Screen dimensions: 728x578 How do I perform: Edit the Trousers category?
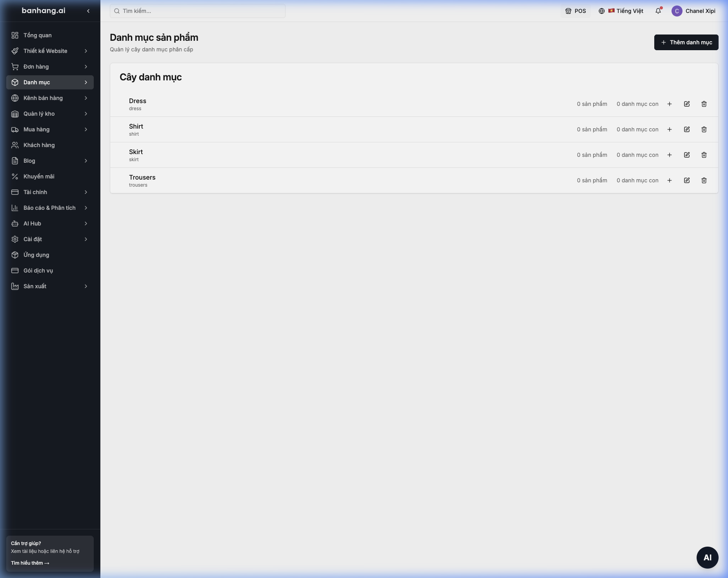pos(687,180)
